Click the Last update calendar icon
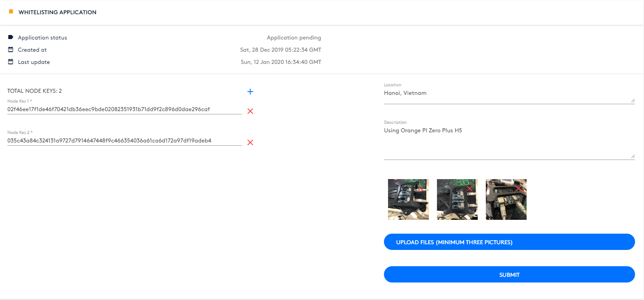 click(x=11, y=62)
